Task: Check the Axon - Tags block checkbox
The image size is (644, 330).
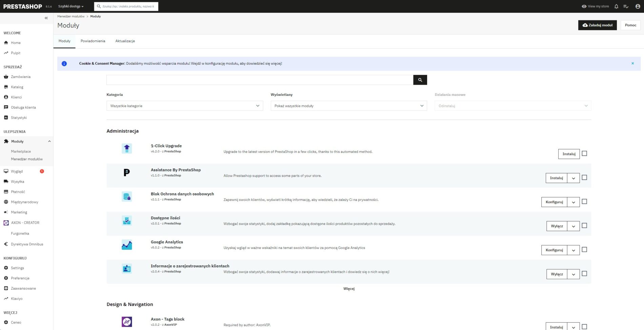Action: 584,327
